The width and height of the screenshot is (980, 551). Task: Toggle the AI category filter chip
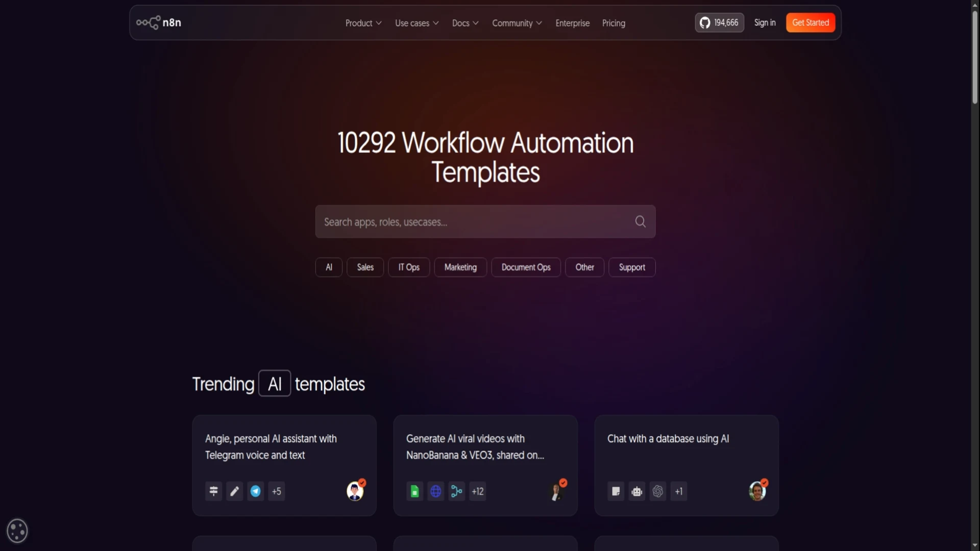point(329,267)
